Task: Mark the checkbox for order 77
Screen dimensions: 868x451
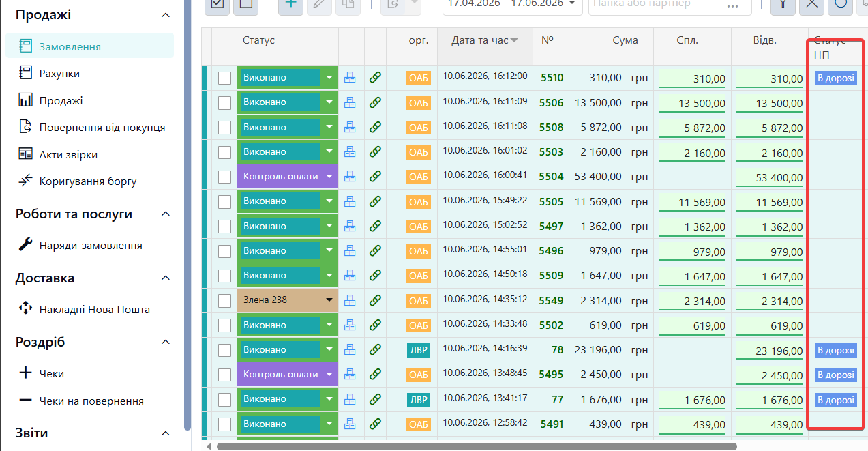Action: 224,399
